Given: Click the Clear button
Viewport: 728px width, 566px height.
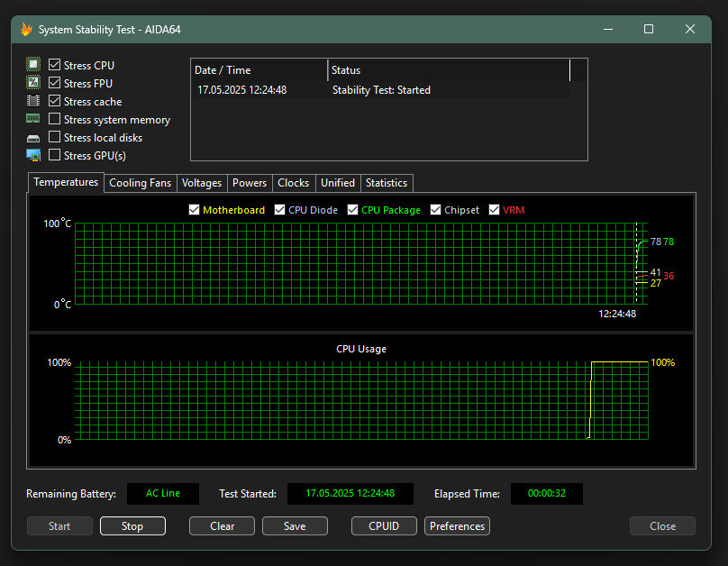Looking at the screenshot, I should pyautogui.click(x=222, y=526).
